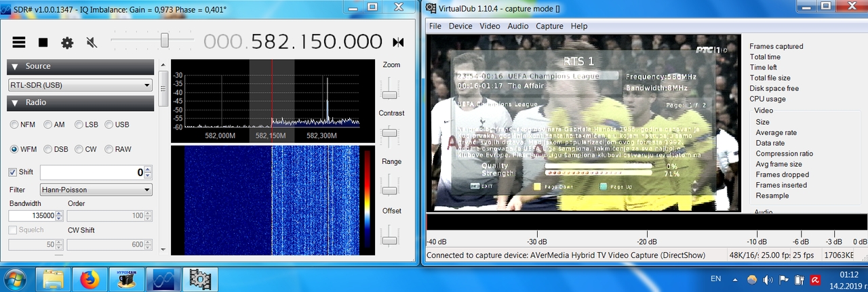Select RAW demodulation mode

tap(119, 149)
